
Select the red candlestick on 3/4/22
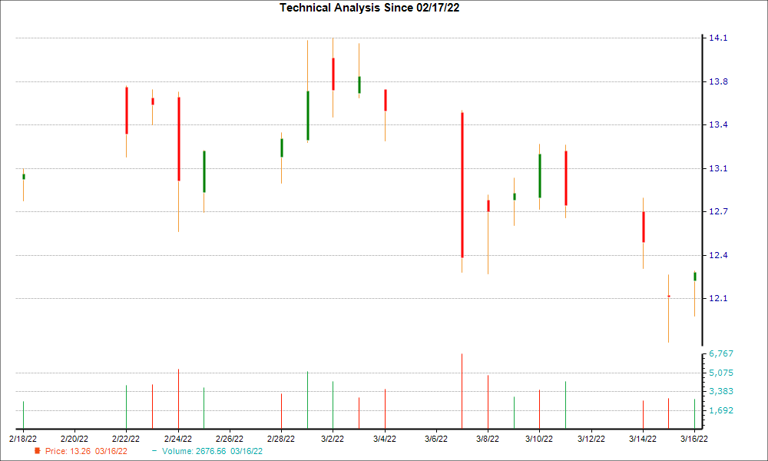[385, 100]
